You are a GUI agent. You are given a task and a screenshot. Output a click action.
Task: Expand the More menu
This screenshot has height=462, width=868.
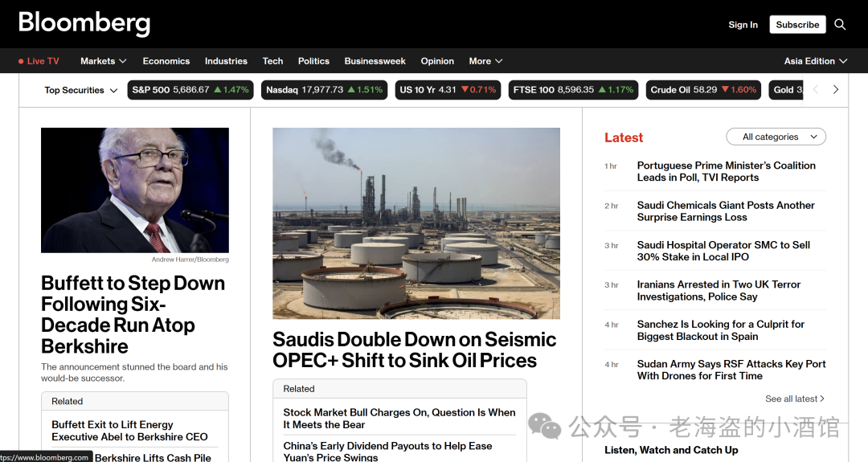click(485, 61)
